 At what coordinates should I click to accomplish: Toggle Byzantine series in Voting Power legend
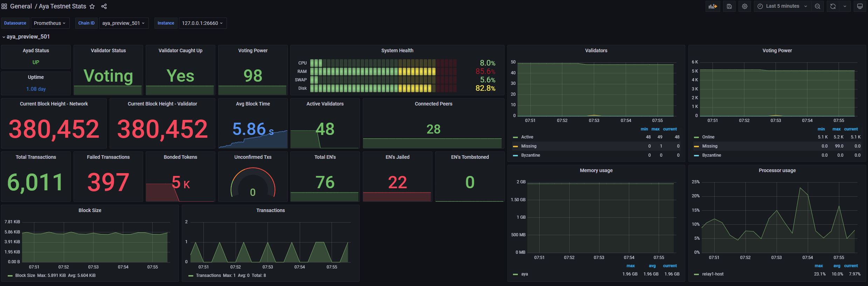point(711,155)
